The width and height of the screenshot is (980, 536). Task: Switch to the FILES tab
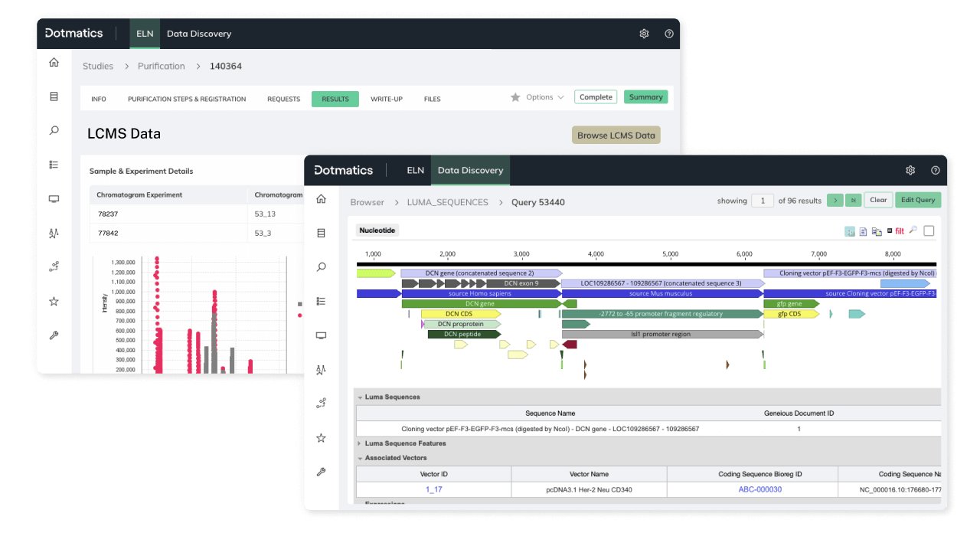point(432,99)
